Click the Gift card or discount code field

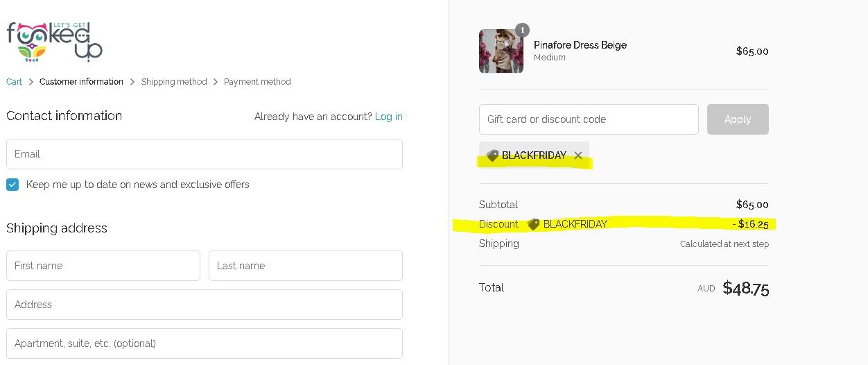click(x=589, y=119)
